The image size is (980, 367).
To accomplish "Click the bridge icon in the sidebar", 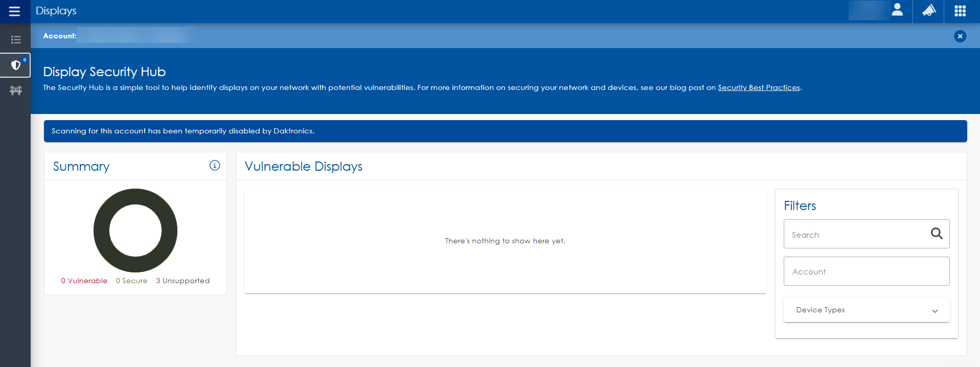I will pos(15,90).
